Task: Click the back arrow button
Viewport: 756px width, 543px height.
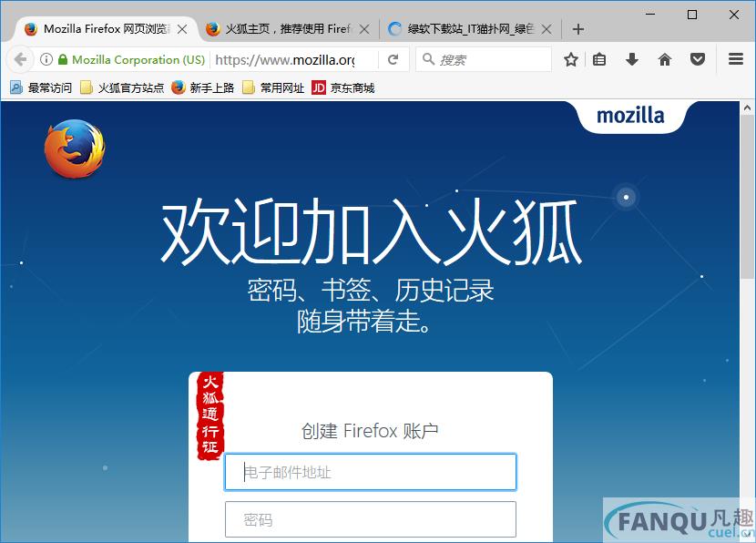Action: [x=20, y=59]
